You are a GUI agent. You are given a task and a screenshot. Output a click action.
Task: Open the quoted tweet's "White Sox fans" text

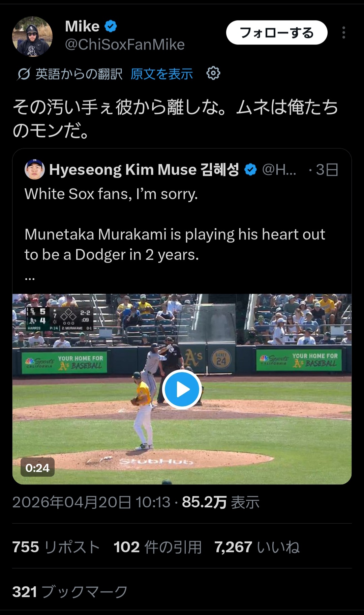coord(111,194)
